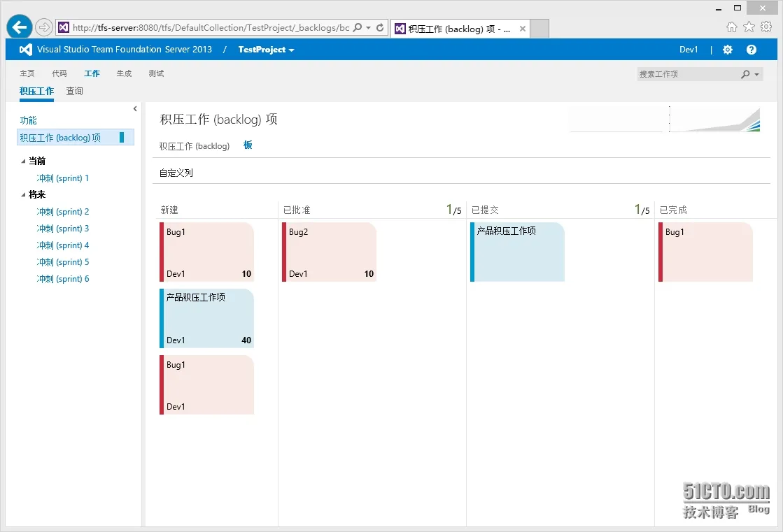This screenshot has width=783, height=532.
Task: Open the settings gear in the TFS header
Action: (728, 50)
